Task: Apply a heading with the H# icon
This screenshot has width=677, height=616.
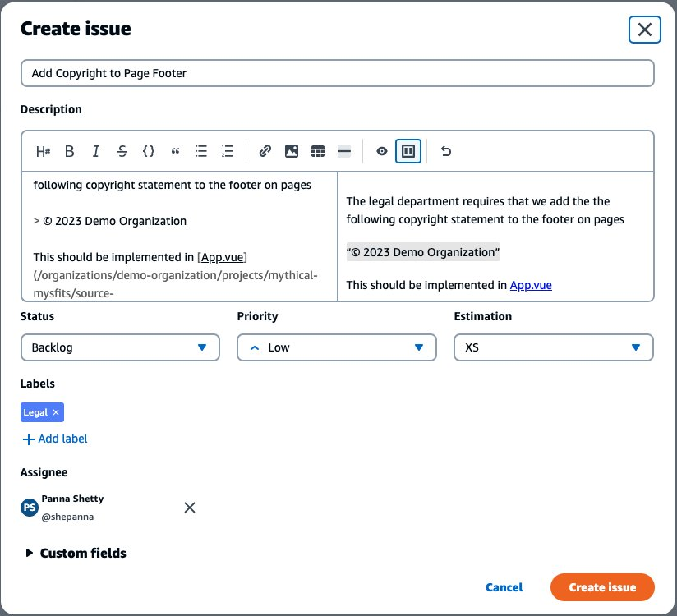Action: [x=44, y=151]
